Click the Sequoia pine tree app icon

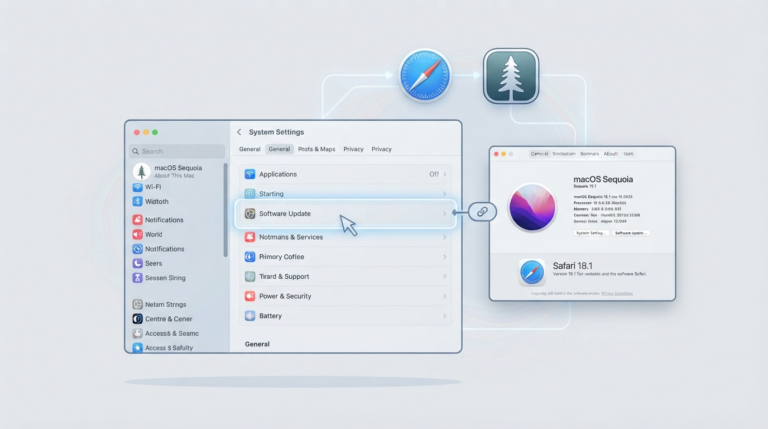coord(511,76)
